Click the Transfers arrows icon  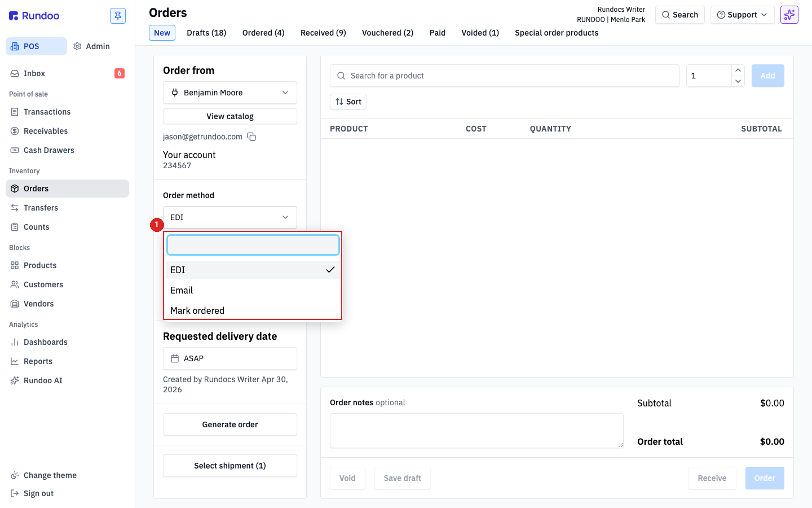pyautogui.click(x=15, y=208)
